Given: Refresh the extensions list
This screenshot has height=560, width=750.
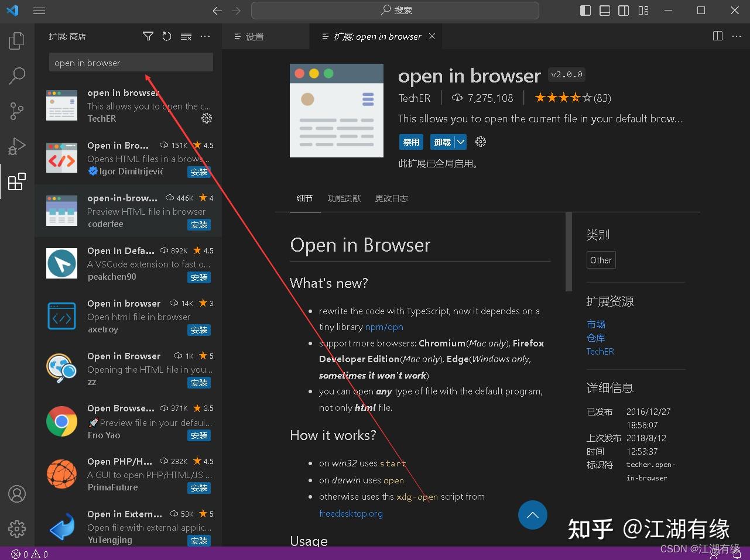Looking at the screenshot, I should click(167, 36).
